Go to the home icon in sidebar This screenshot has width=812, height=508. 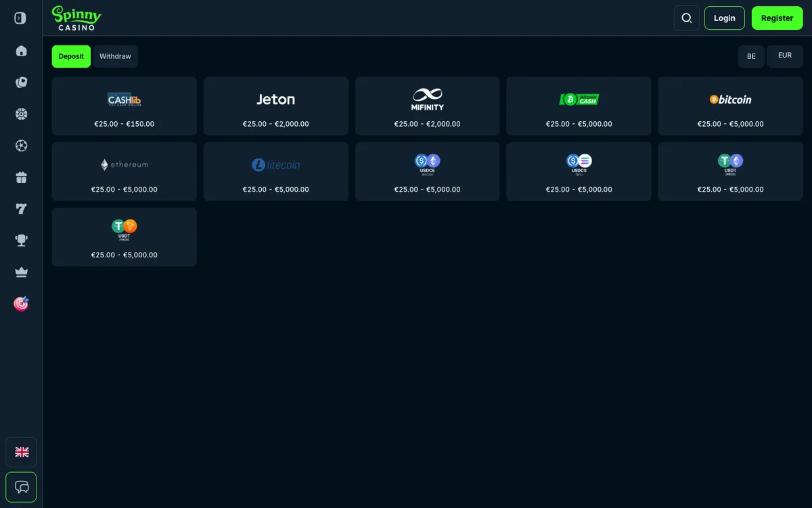point(21,51)
